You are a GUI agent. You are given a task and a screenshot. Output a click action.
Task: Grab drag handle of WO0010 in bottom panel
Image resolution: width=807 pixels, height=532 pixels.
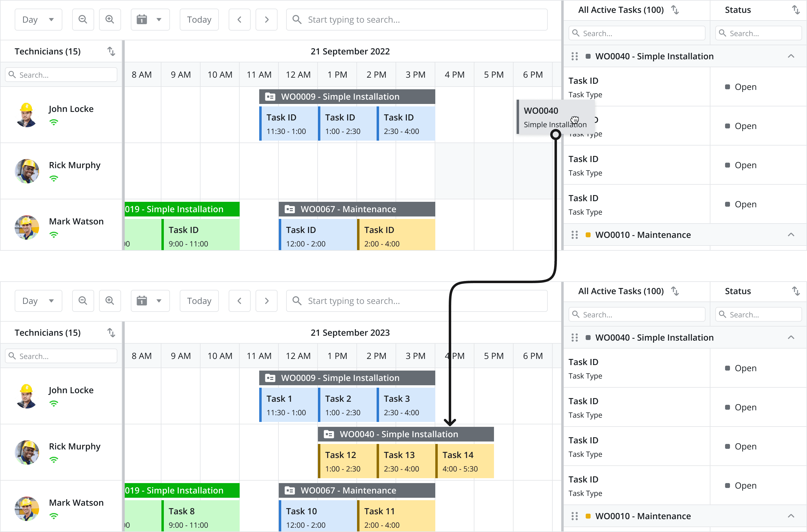coord(574,516)
